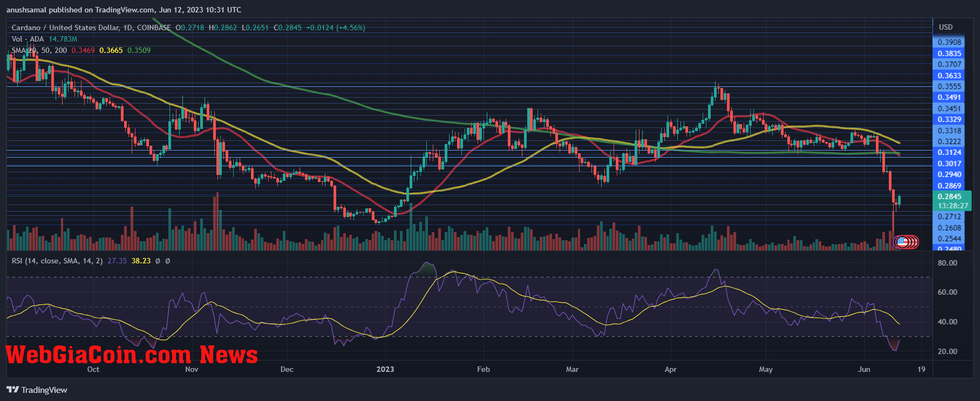Click the 0.2940 price level label

tap(949, 174)
